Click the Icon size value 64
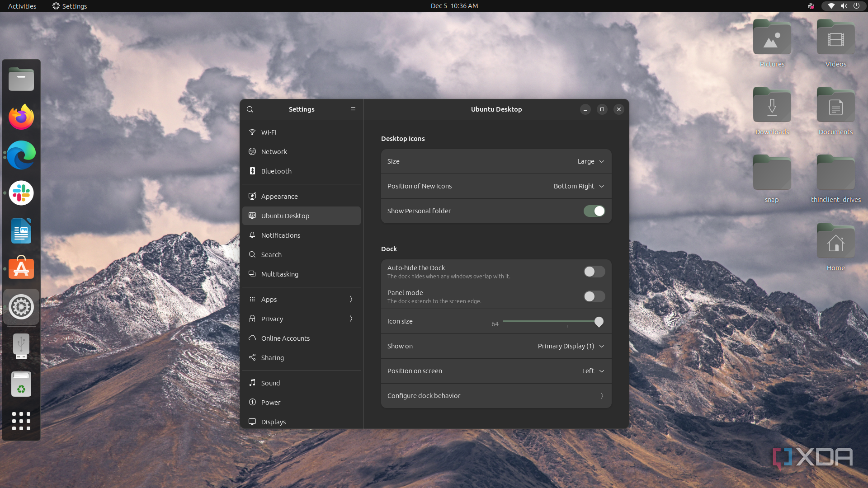Image resolution: width=868 pixels, height=488 pixels. pos(495,324)
